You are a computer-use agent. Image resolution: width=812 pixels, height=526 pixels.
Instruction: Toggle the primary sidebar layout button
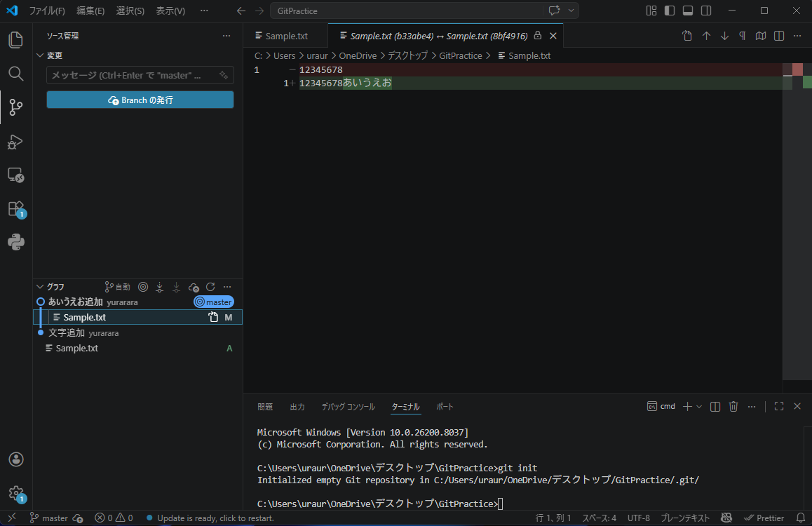click(x=670, y=11)
